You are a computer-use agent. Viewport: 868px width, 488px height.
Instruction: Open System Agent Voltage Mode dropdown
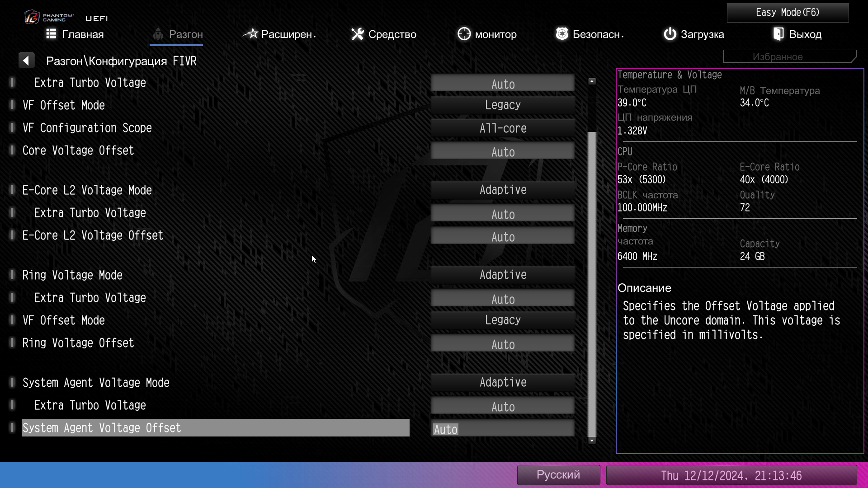pos(503,382)
